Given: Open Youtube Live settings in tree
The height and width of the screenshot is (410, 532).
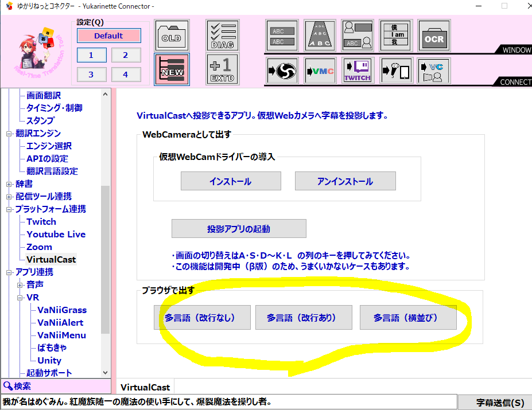Looking at the screenshot, I should pyautogui.click(x=56, y=235).
